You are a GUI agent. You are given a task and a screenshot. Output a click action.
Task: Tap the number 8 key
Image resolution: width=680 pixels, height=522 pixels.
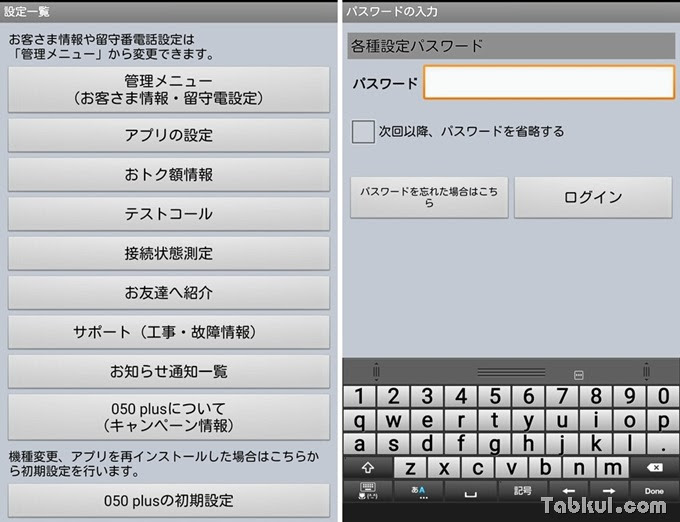(x=596, y=396)
